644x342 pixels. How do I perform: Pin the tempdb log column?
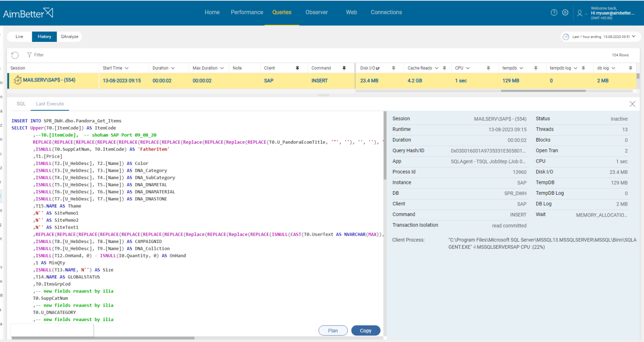coord(583,68)
